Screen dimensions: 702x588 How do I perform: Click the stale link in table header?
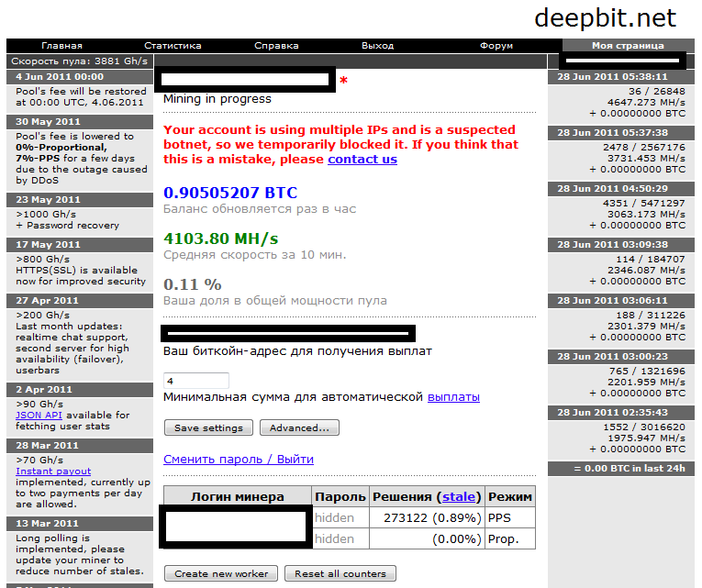click(459, 496)
